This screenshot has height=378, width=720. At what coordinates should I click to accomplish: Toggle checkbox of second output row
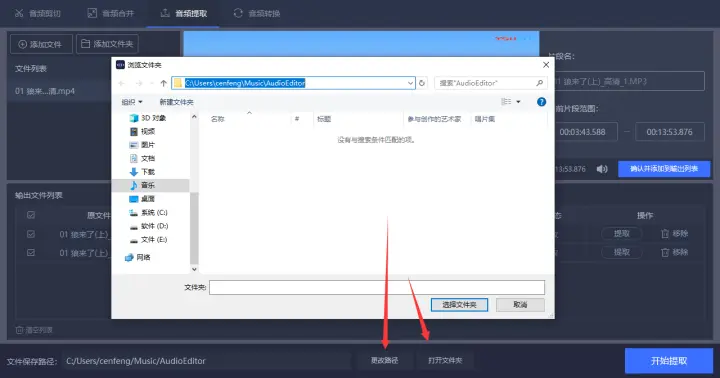coord(31,253)
